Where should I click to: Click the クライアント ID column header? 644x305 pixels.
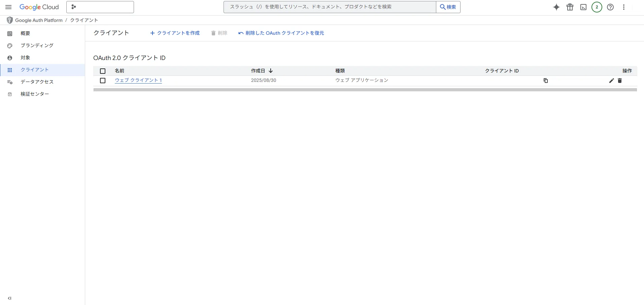point(502,71)
